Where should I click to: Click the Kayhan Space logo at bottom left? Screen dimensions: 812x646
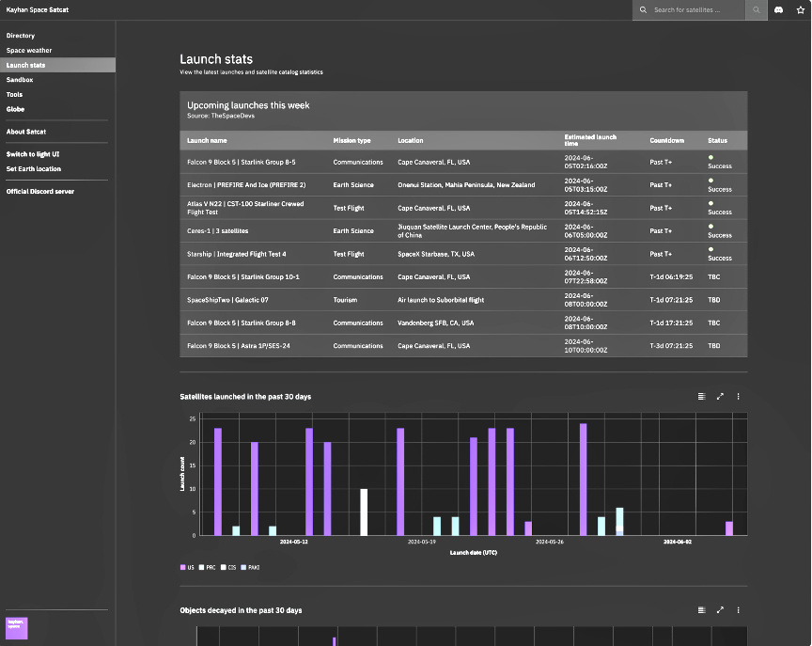[17, 627]
